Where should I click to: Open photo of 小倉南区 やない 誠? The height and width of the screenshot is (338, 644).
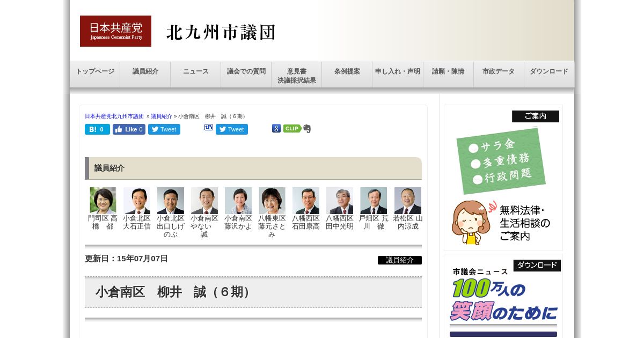pyautogui.click(x=204, y=201)
